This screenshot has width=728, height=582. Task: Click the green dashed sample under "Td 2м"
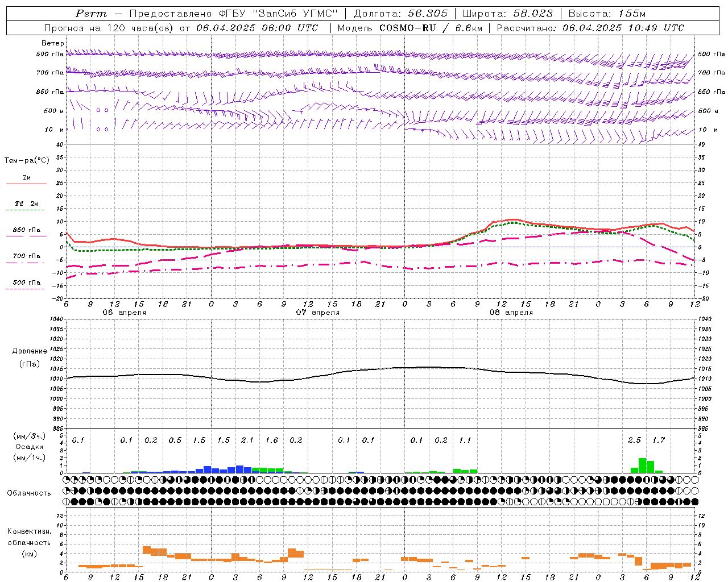coord(25,210)
